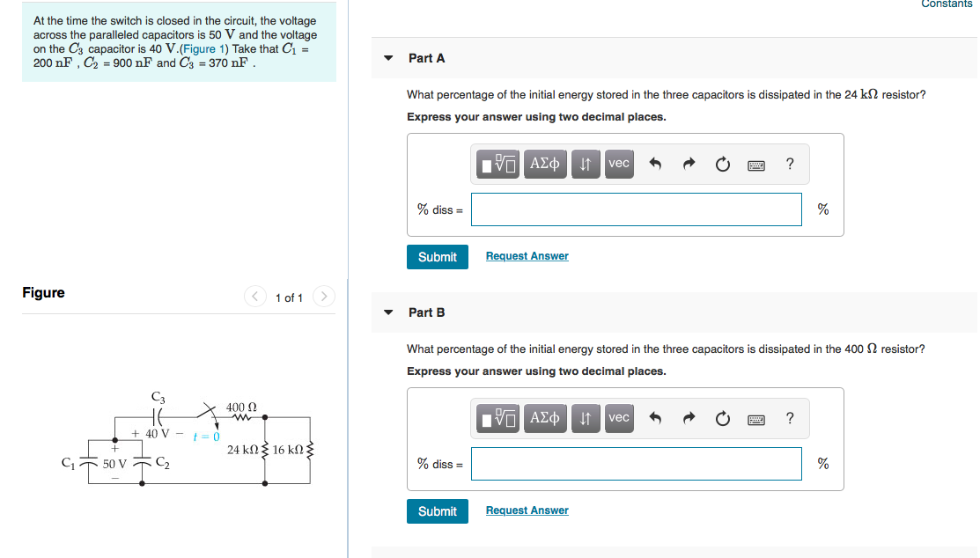
Task: Select the equation templates icon in Part A
Action: pyautogui.click(x=497, y=164)
